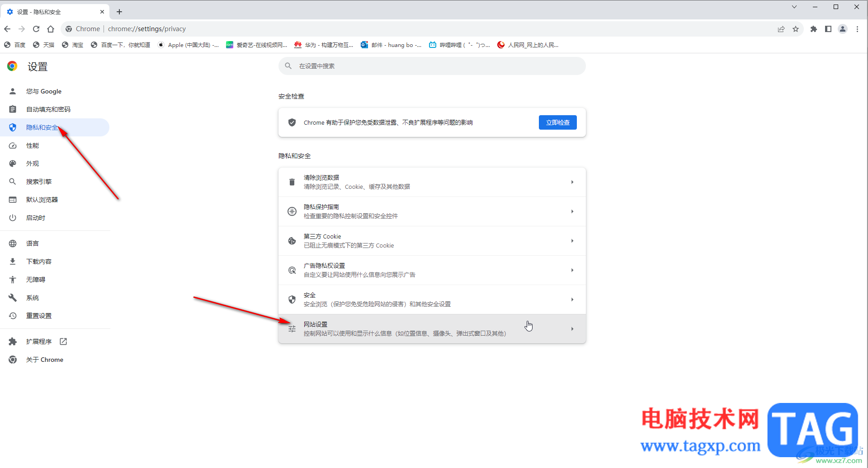Image resolution: width=868 pixels, height=468 pixels.
Task: Click the 设置 page title
Action: [x=38, y=67]
